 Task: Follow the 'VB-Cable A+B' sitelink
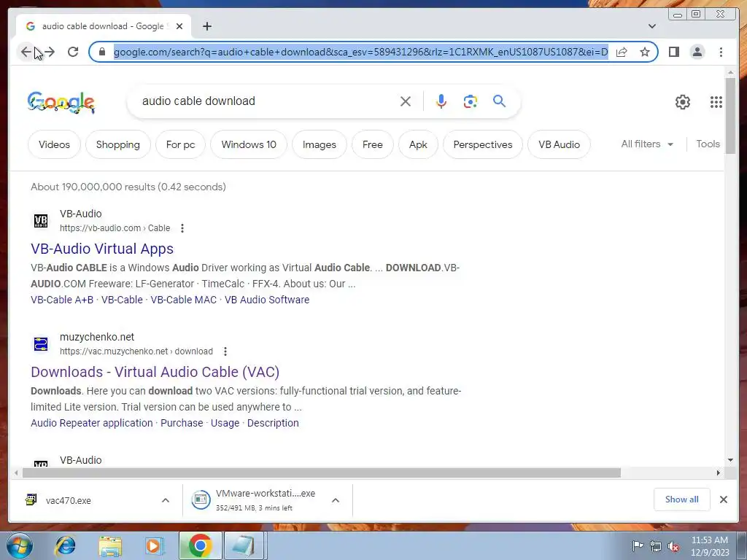pyautogui.click(x=62, y=300)
